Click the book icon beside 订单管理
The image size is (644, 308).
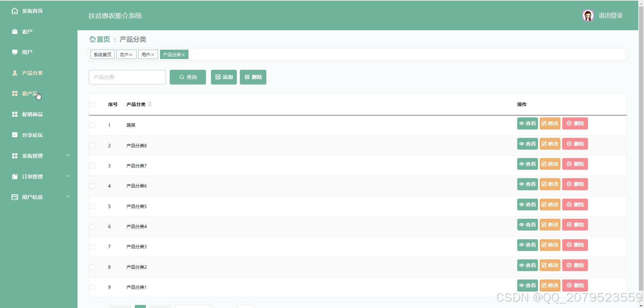15,176
